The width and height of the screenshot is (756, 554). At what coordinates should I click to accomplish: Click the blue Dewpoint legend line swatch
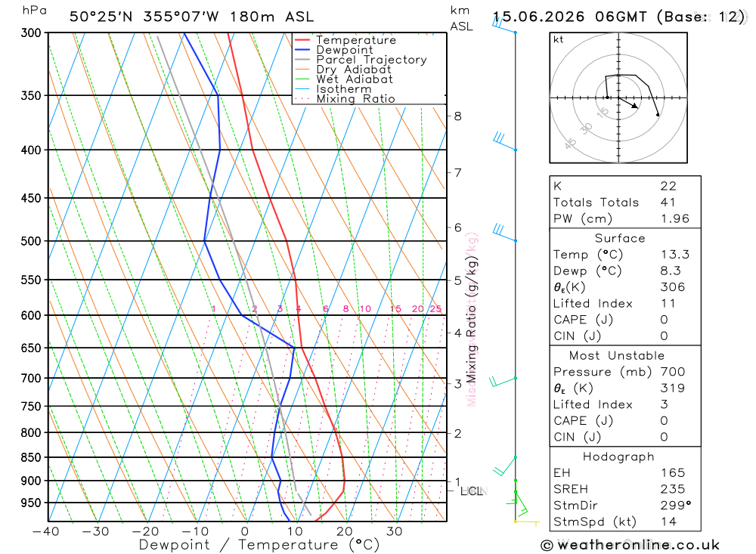pyautogui.click(x=302, y=50)
